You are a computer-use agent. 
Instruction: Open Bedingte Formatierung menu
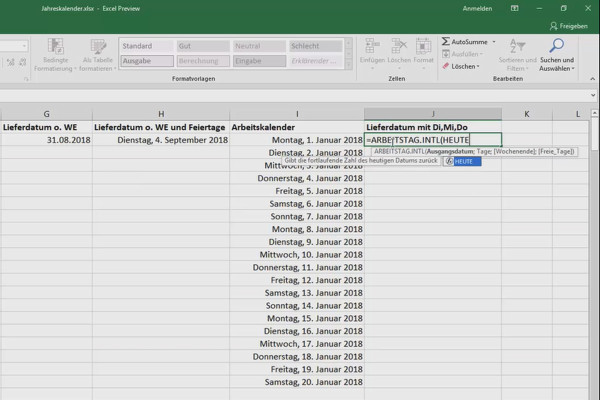[55, 55]
